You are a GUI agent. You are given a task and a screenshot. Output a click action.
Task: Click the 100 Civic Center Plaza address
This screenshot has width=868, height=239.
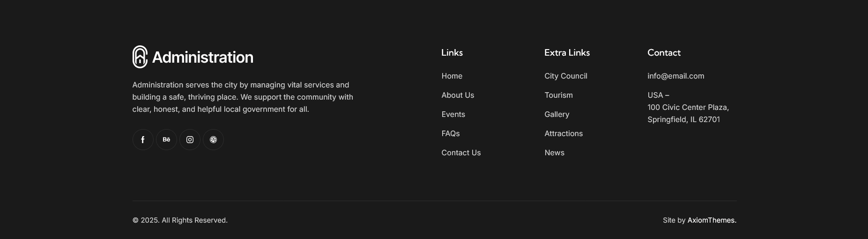pos(688,108)
